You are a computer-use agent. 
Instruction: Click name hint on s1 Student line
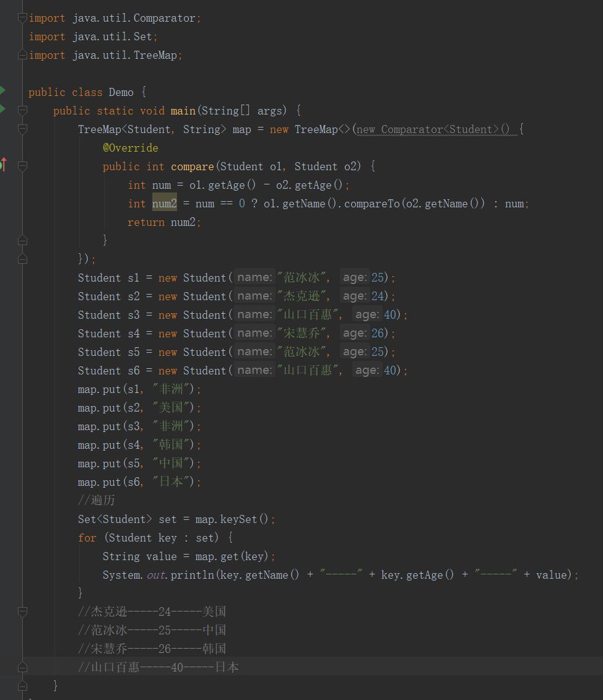(x=254, y=277)
